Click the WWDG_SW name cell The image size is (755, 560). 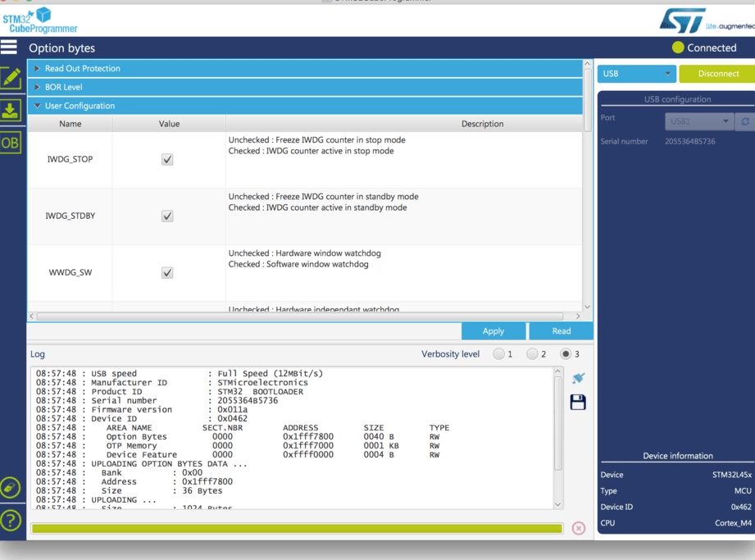(x=70, y=272)
